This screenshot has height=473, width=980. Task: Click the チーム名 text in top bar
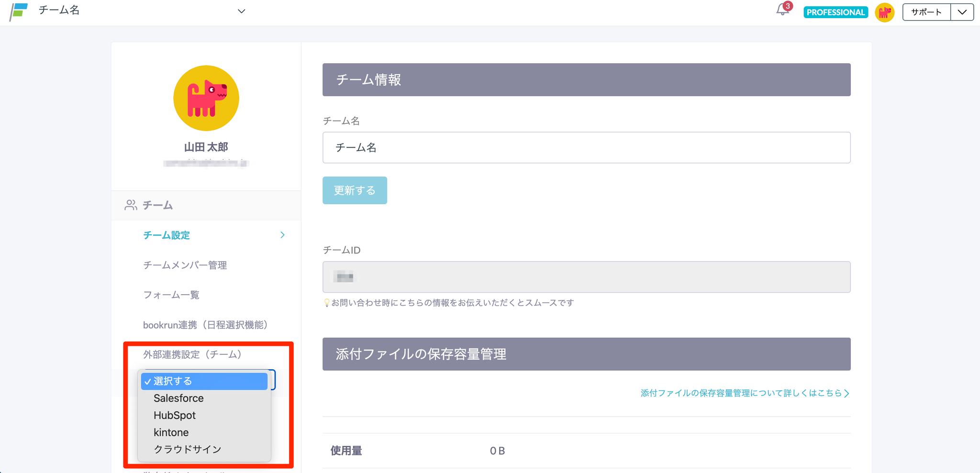click(x=59, y=11)
